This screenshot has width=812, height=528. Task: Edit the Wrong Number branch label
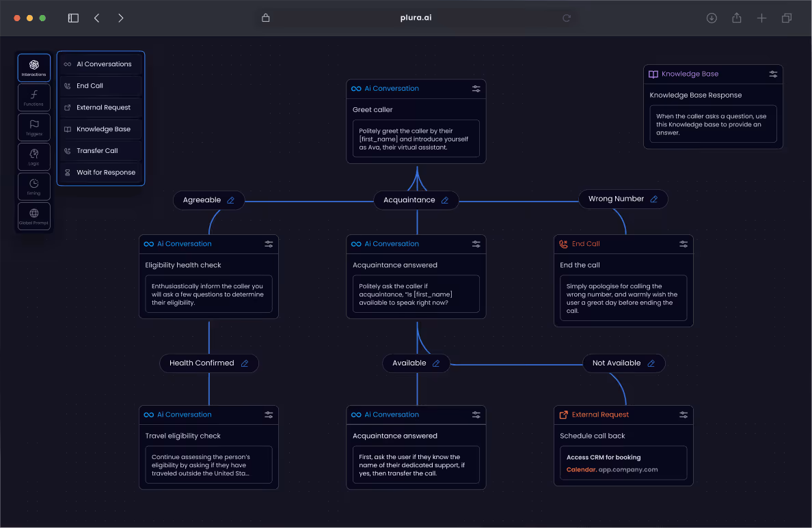[654, 199]
